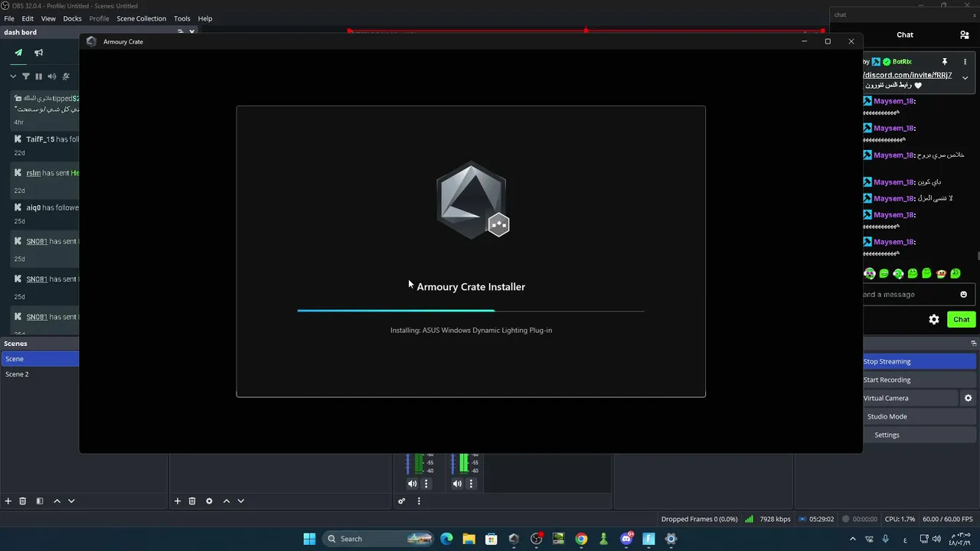The width and height of the screenshot is (980, 551).
Task: Click Stop Streaming in OBS controls
Action: pyautogui.click(x=920, y=361)
